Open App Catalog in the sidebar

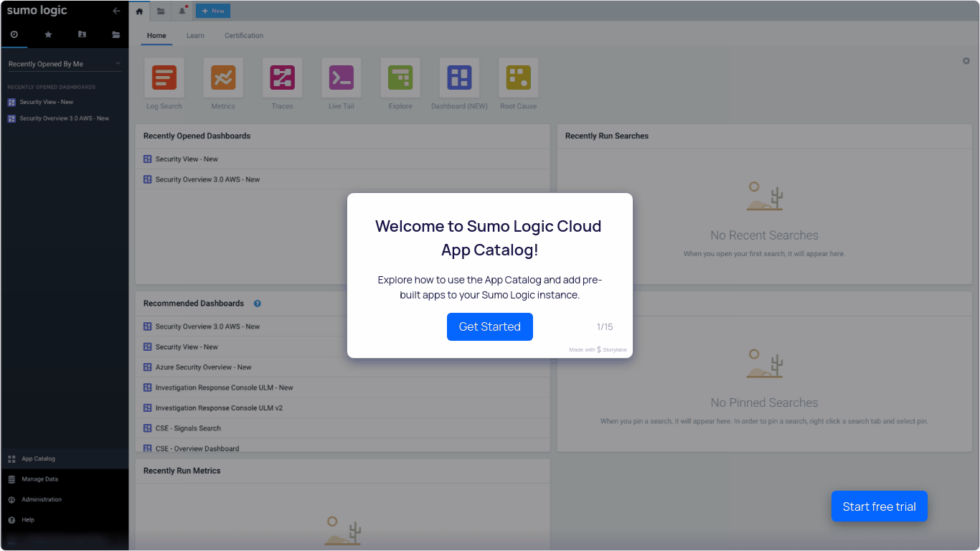[65, 458]
